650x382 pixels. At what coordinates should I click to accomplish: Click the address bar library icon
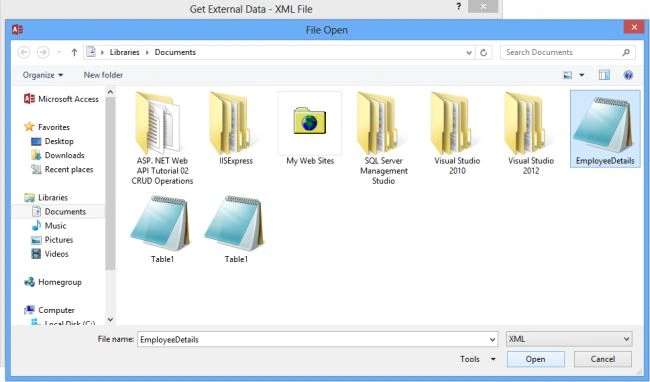pyautogui.click(x=91, y=52)
